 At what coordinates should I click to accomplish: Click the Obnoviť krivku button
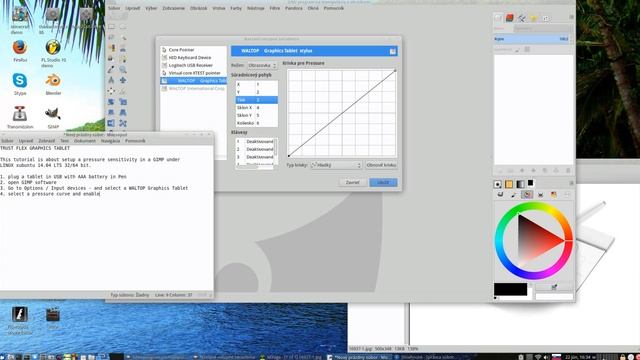381,165
